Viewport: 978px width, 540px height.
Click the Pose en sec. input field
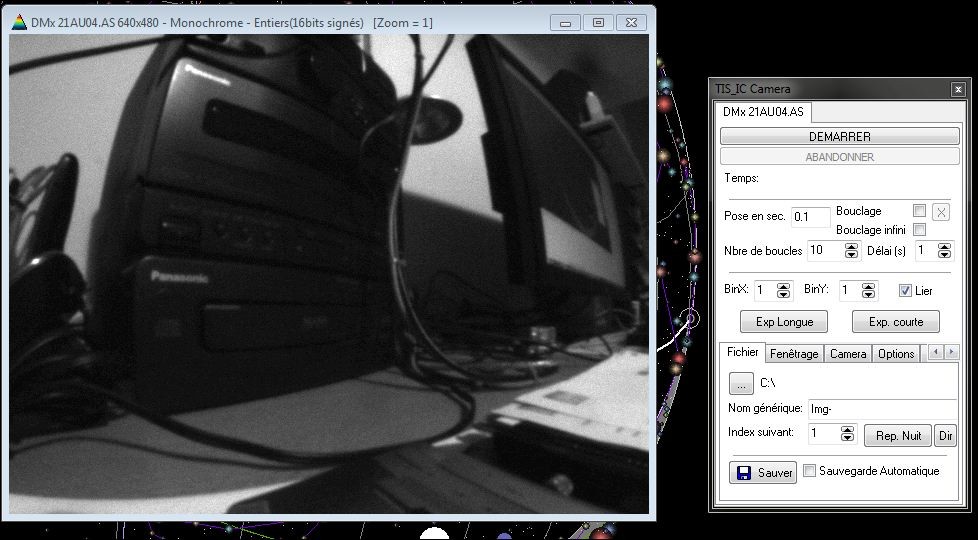click(x=810, y=217)
